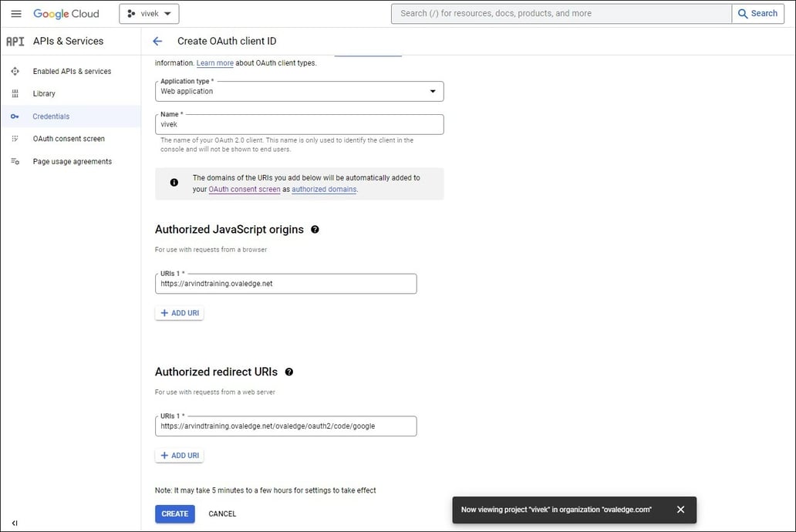This screenshot has width=796, height=532.
Task: Go back using the left arrow
Action: point(157,41)
